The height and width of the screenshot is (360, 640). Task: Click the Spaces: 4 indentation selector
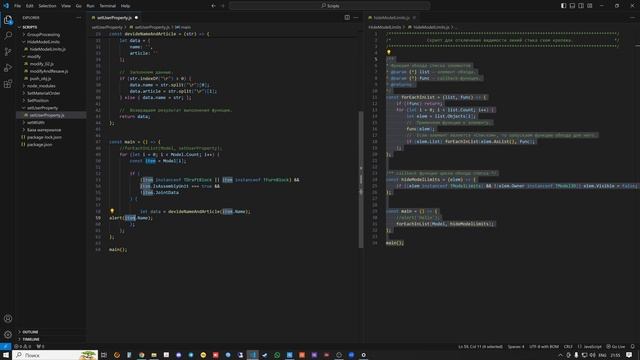click(x=516, y=346)
